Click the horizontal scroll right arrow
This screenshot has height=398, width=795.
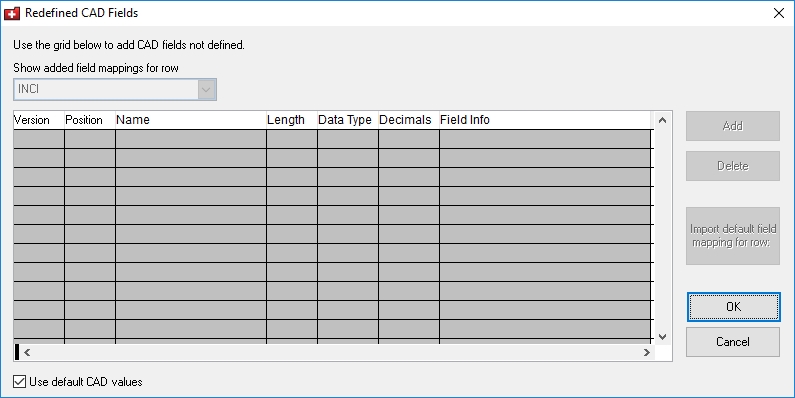pyautogui.click(x=647, y=352)
